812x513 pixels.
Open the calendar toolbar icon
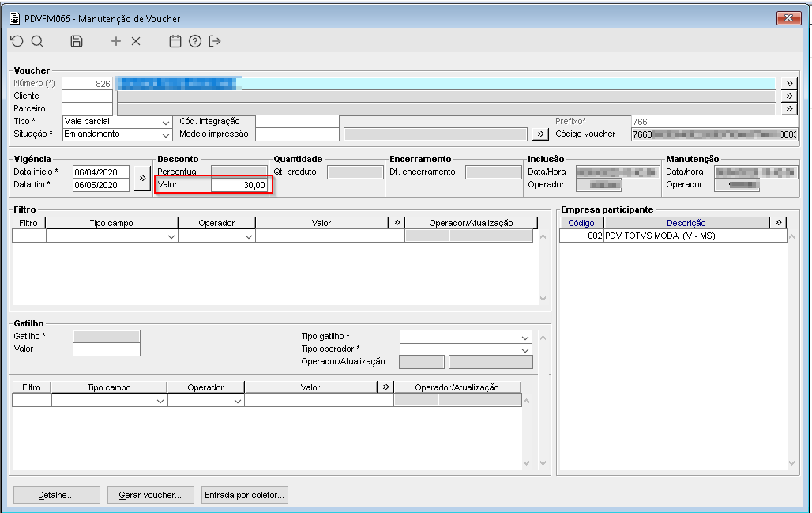pos(175,41)
